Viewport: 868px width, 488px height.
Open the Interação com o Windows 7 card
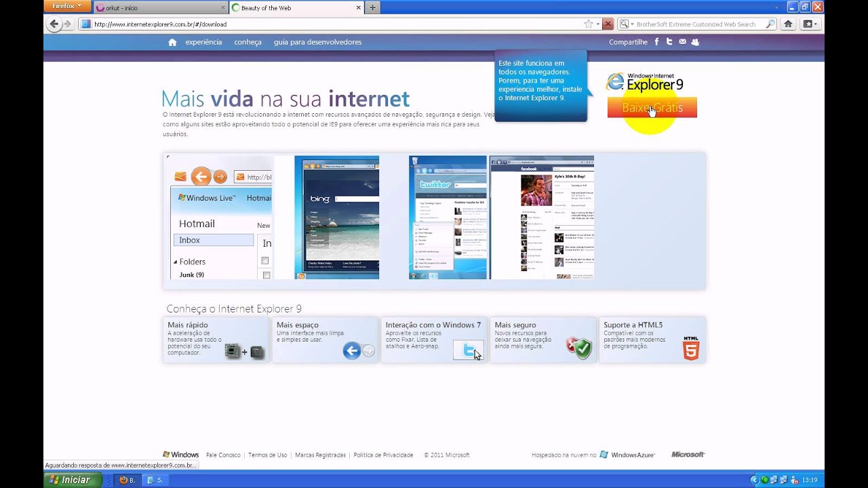434,340
